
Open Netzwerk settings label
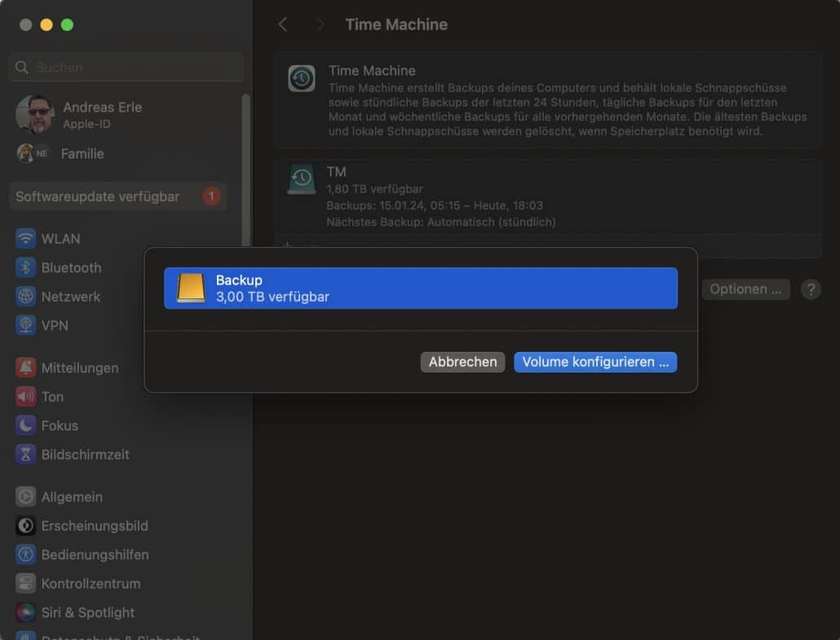71,297
